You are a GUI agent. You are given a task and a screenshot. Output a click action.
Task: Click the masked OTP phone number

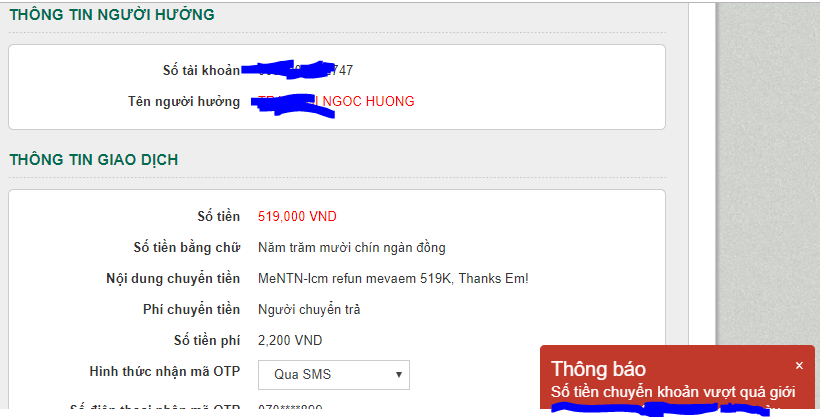290,408
